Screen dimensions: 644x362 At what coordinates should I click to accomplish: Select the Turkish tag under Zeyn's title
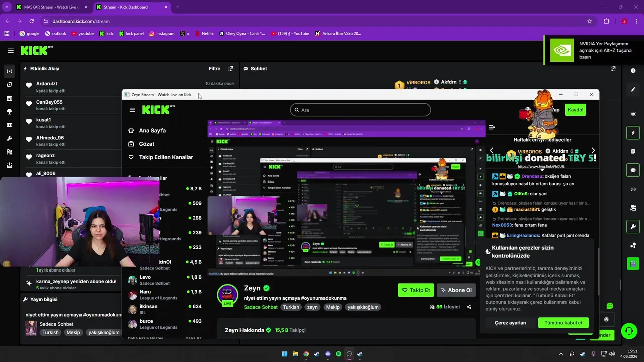click(x=291, y=307)
